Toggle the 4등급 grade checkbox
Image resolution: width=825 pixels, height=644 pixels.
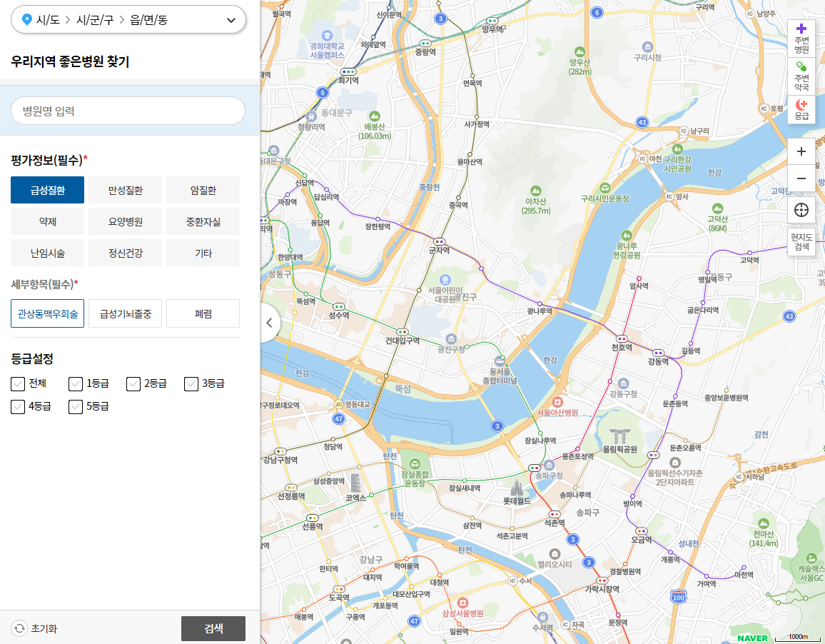[18, 406]
